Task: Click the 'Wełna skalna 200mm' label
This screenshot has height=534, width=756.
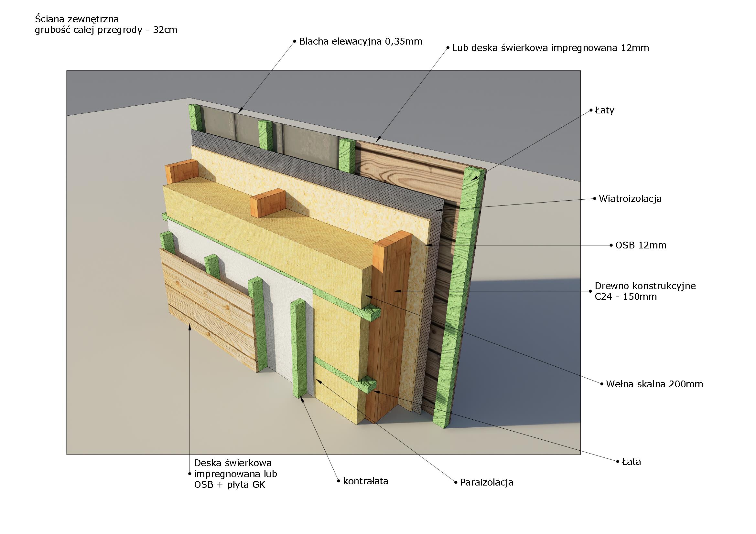Action: [654, 384]
